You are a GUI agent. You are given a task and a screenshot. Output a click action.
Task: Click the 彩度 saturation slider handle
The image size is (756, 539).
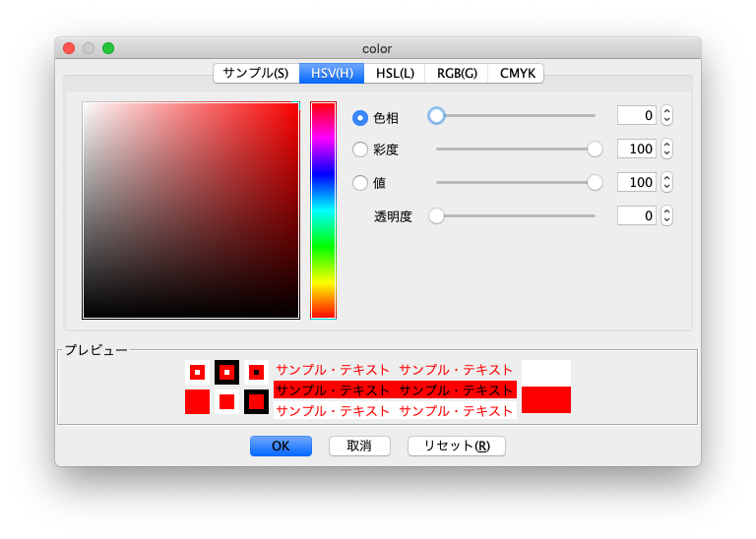click(595, 150)
